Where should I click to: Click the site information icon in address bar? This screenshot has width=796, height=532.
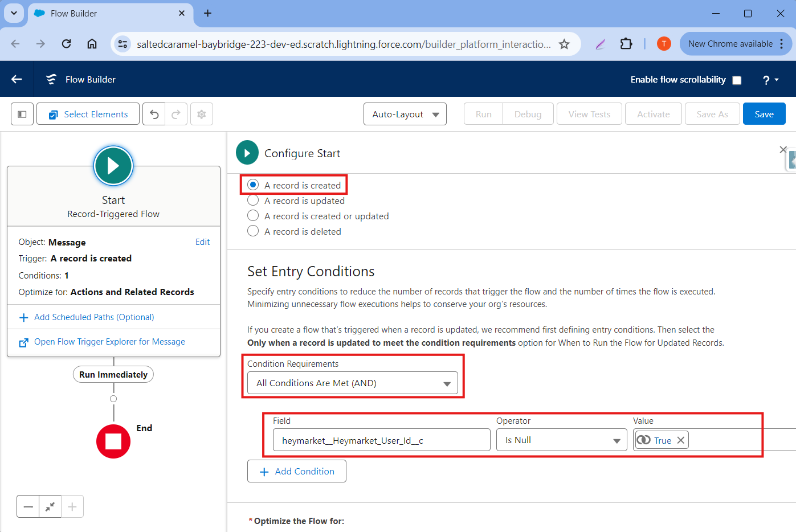tap(123, 44)
